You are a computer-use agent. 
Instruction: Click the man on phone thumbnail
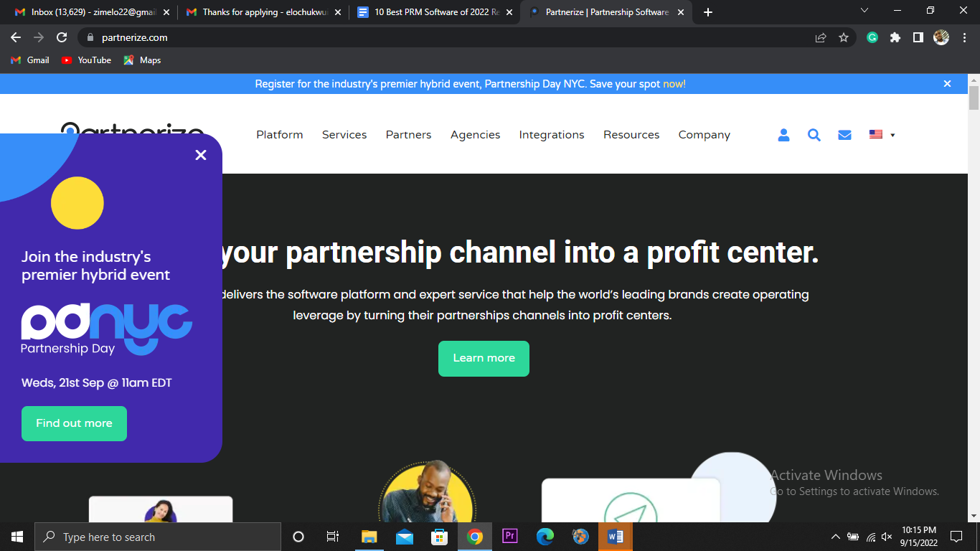click(x=426, y=491)
